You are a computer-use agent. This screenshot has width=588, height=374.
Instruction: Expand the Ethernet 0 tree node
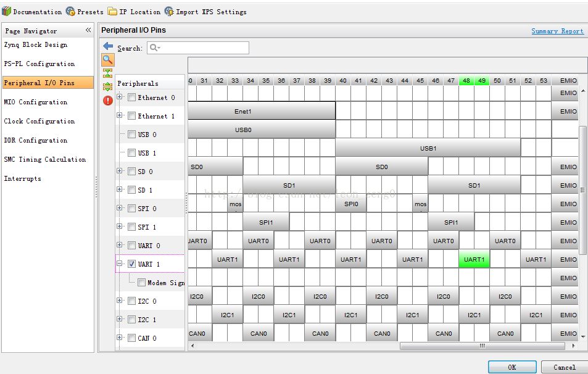click(x=119, y=97)
